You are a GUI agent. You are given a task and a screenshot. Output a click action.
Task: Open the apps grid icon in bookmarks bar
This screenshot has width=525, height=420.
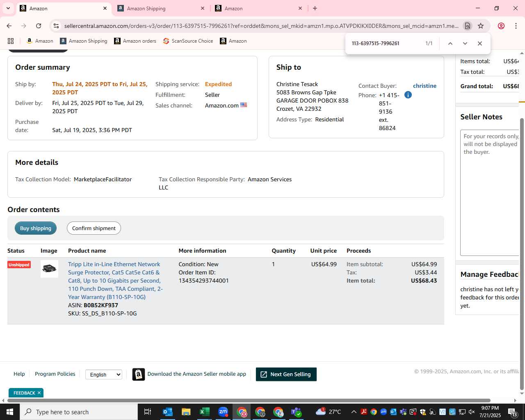tap(11, 41)
